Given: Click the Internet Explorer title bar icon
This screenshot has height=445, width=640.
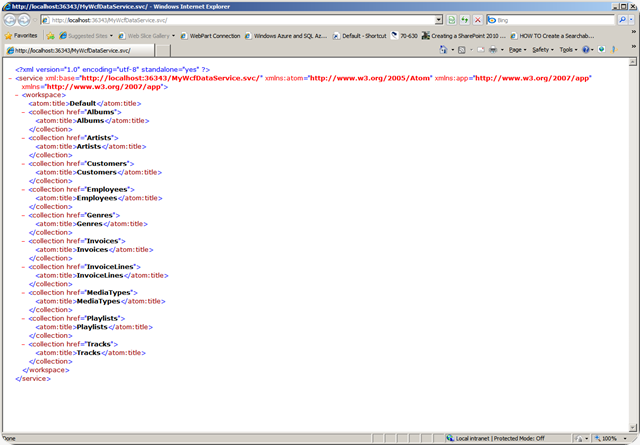Looking at the screenshot, I should [6, 6].
